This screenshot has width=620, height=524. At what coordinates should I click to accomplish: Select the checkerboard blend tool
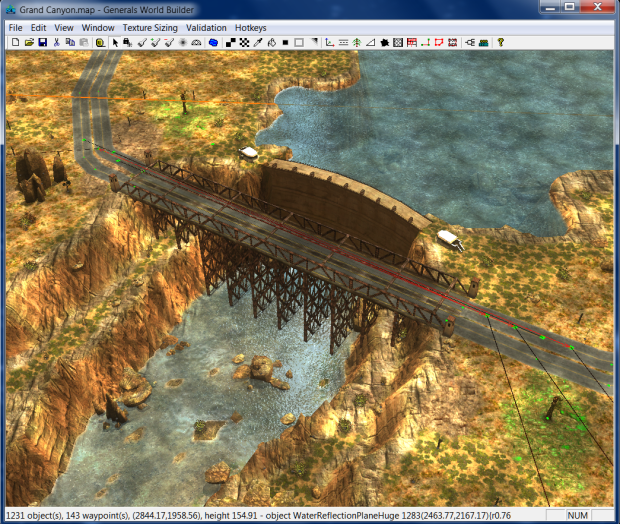(x=244, y=42)
